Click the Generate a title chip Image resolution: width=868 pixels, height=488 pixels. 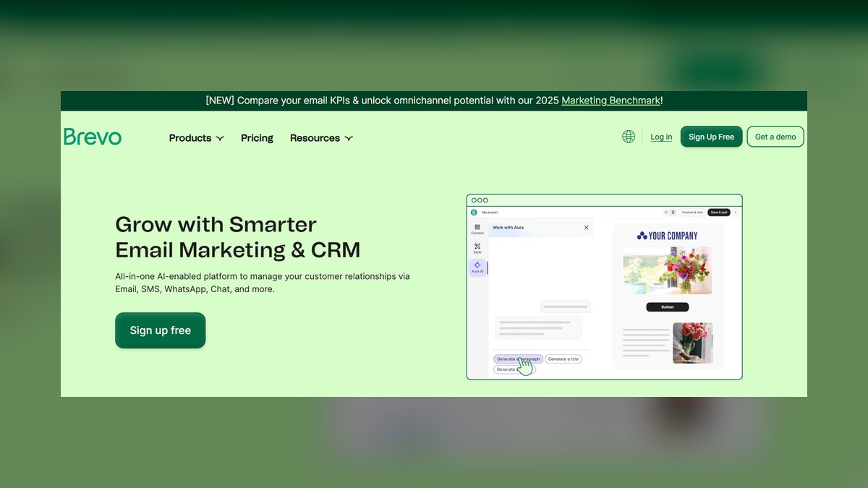click(563, 359)
